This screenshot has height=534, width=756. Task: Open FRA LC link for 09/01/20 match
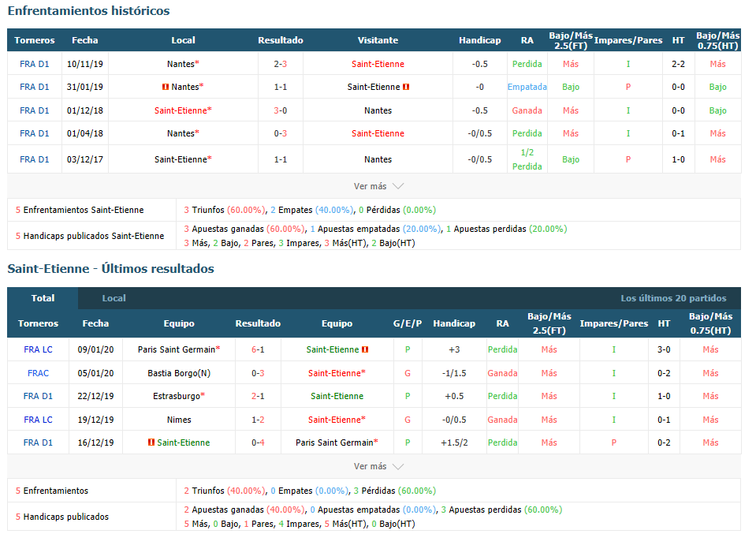coord(38,349)
